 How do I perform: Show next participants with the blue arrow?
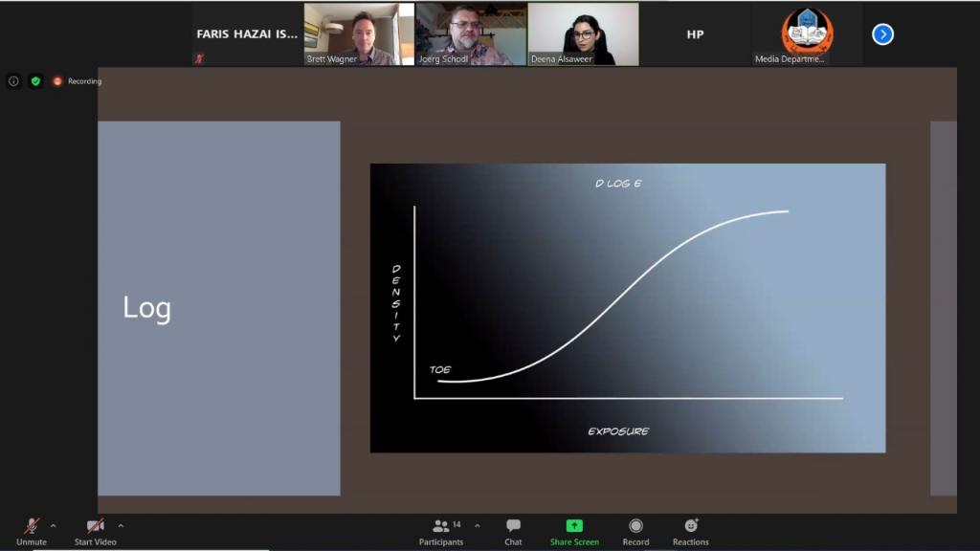tap(882, 34)
